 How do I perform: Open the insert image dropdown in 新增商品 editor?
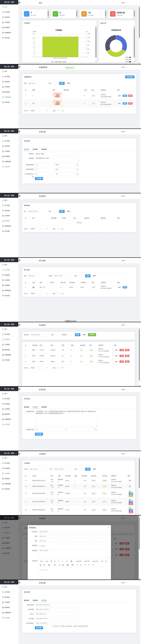click(x=63, y=565)
